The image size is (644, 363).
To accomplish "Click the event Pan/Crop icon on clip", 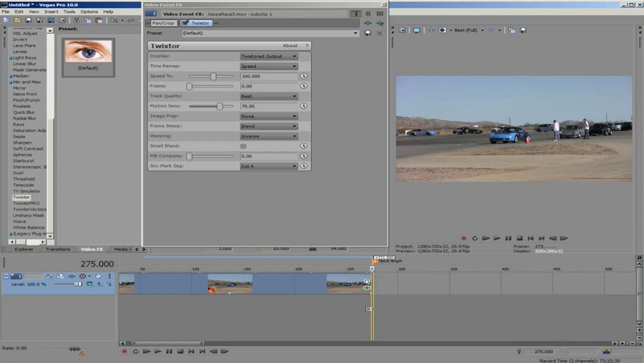I will pos(367,281).
